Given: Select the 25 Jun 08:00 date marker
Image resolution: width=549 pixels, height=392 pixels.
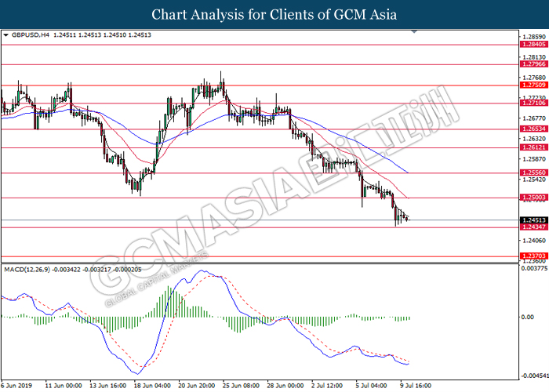Looking at the screenshot, I should (242, 386).
